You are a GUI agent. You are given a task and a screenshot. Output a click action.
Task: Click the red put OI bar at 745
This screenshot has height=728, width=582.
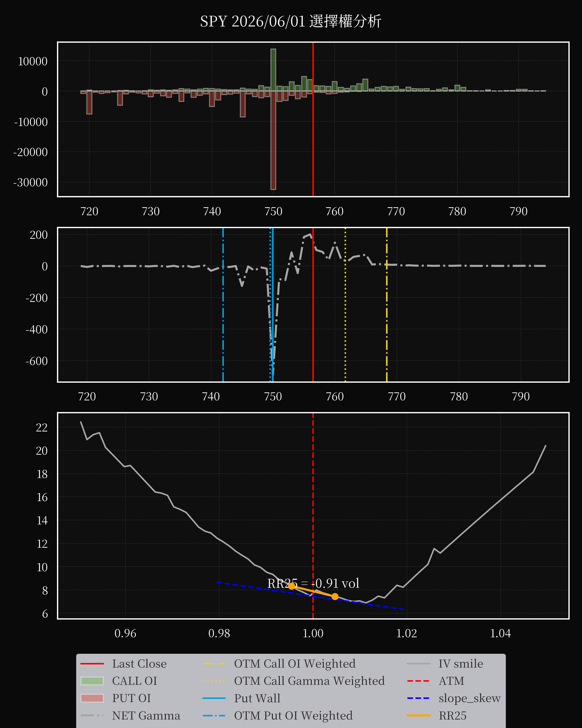tap(242, 104)
